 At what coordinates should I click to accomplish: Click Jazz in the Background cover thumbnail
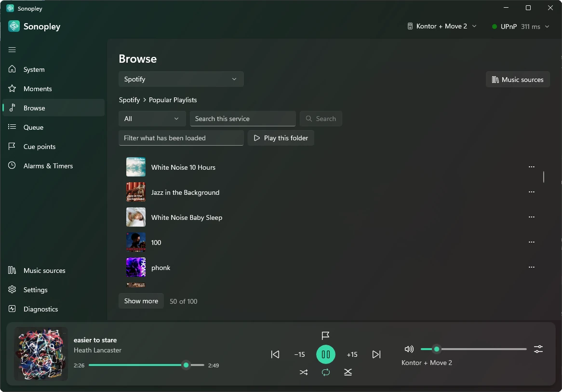point(136,192)
